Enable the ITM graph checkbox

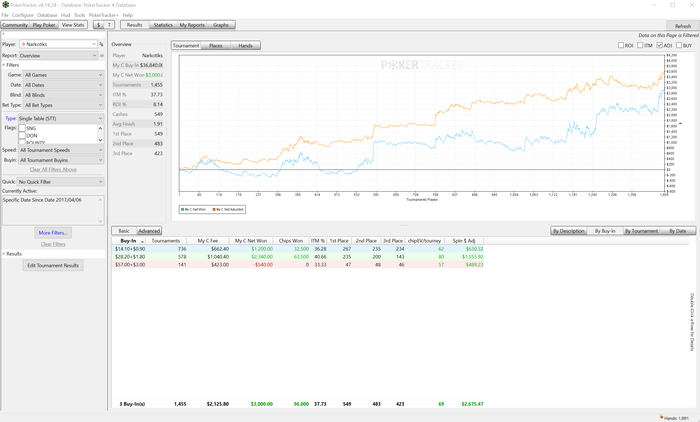pos(640,45)
